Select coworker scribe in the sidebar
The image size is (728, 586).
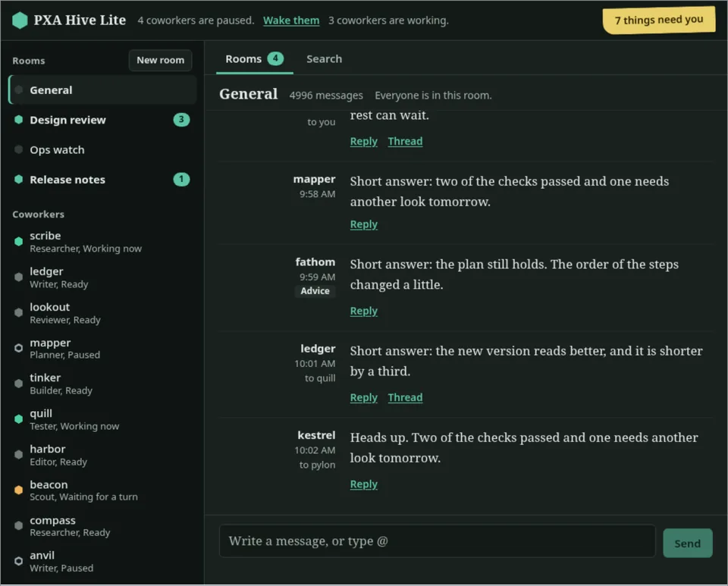pyautogui.click(x=102, y=242)
